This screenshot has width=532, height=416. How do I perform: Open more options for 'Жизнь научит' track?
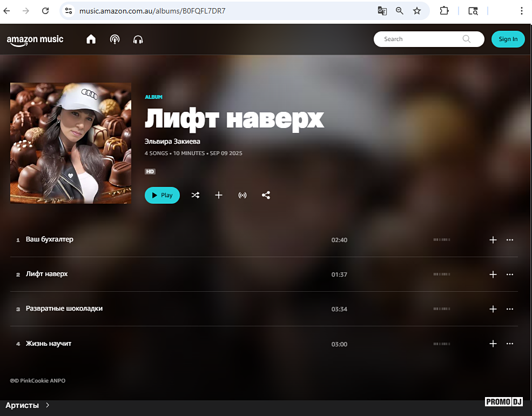point(509,344)
